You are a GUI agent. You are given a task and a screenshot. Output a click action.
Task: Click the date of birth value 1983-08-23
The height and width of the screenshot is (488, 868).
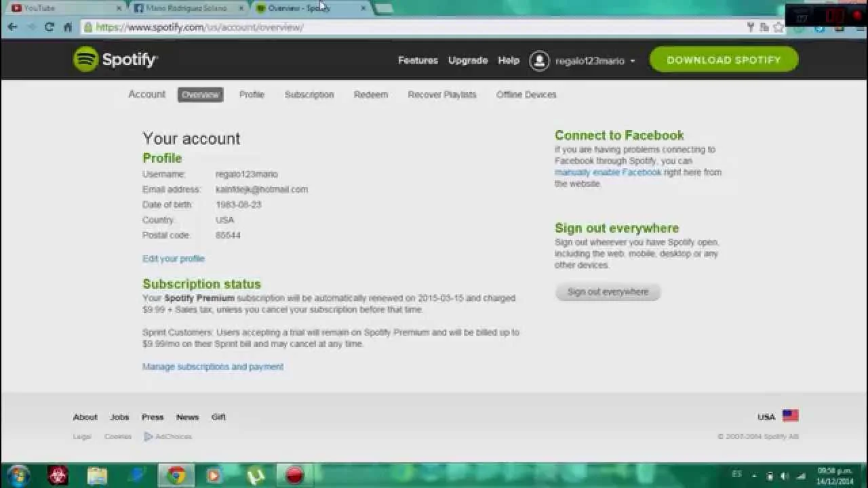coord(239,205)
